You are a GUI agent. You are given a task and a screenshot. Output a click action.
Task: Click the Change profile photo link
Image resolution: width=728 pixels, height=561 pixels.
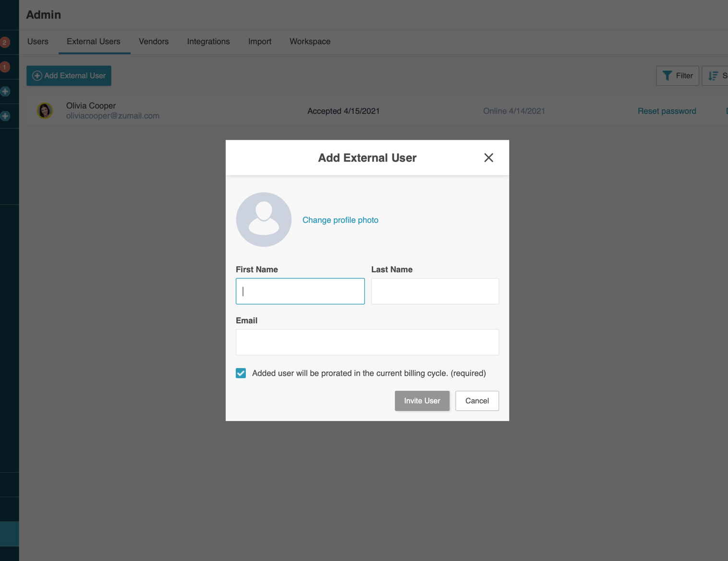[340, 220]
